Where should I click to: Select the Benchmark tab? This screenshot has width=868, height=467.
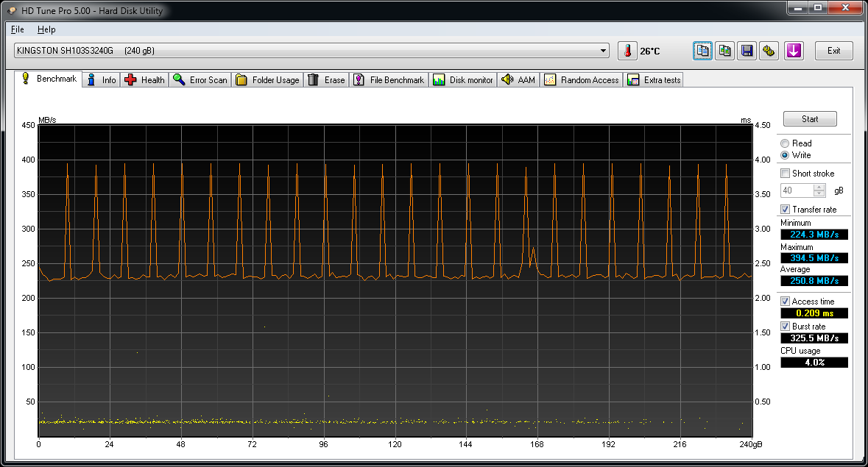49,79
